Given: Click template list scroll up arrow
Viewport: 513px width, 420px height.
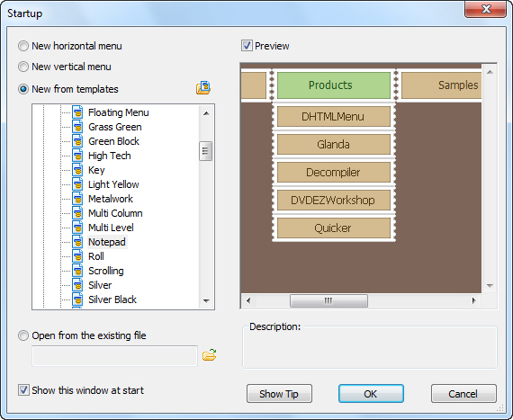Looking at the screenshot, I should [x=206, y=113].
